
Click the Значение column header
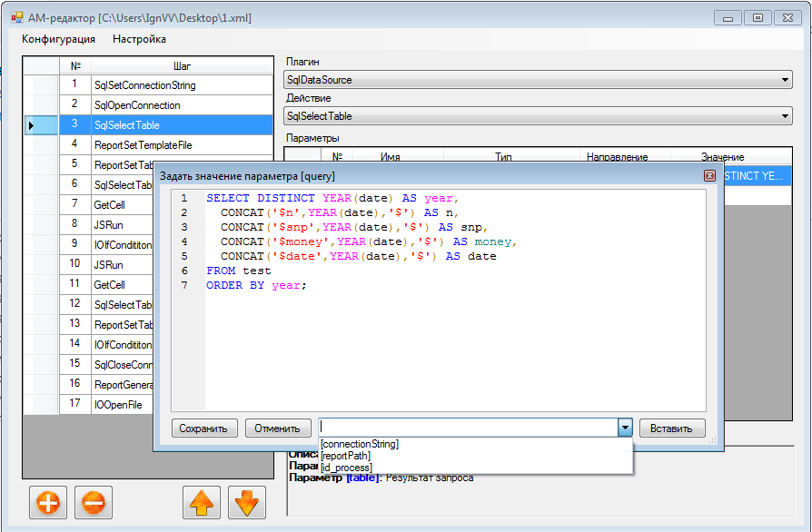[x=722, y=157]
